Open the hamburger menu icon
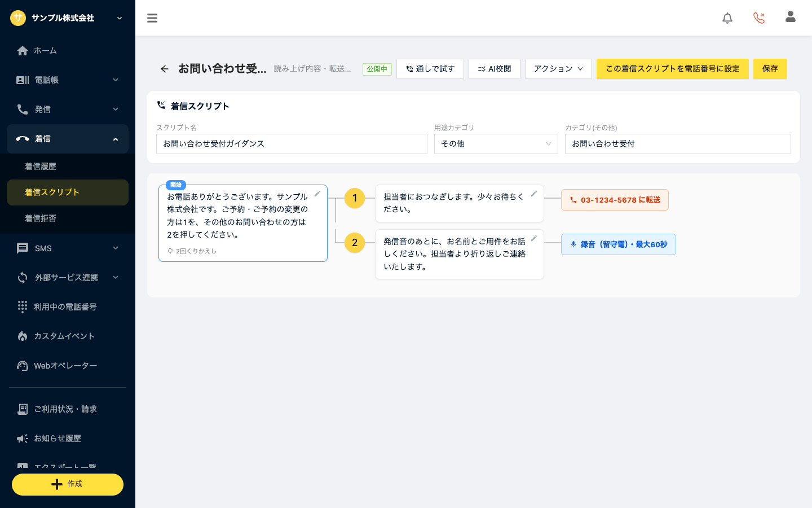This screenshot has height=508, width=812. click(x=152, y=18)
